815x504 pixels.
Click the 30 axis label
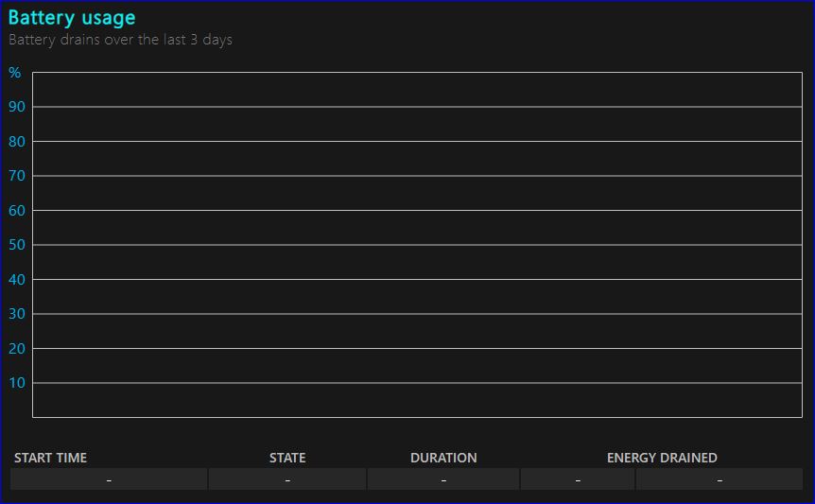tap(17, 314)
